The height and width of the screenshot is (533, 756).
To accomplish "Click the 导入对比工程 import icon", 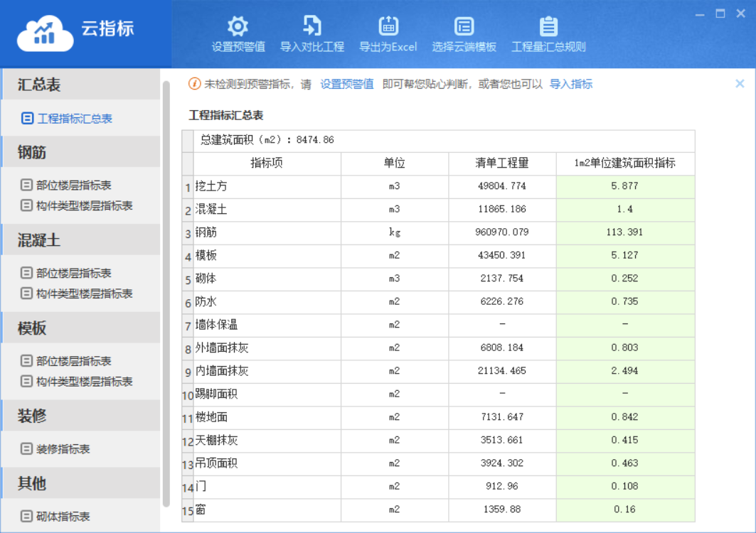I will click(312, 26).
